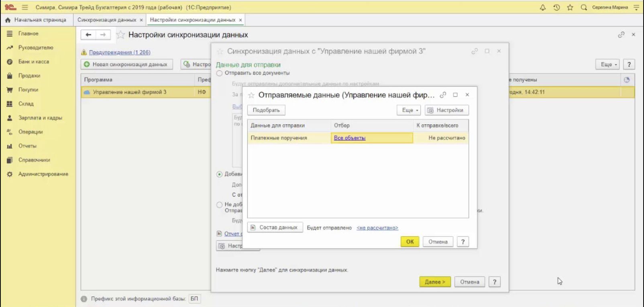
Task: Click the notifications bell icon
Action: 543,7
